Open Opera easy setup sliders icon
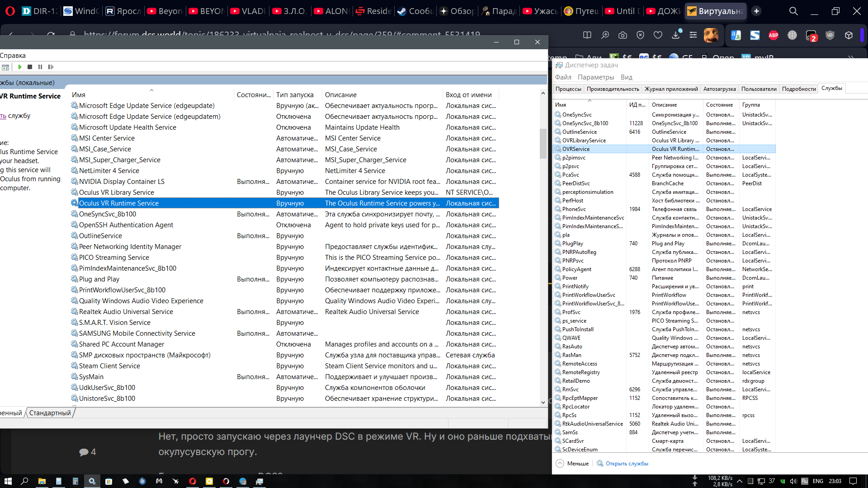Viewport: 868px width, 488px height. (693, 35)
